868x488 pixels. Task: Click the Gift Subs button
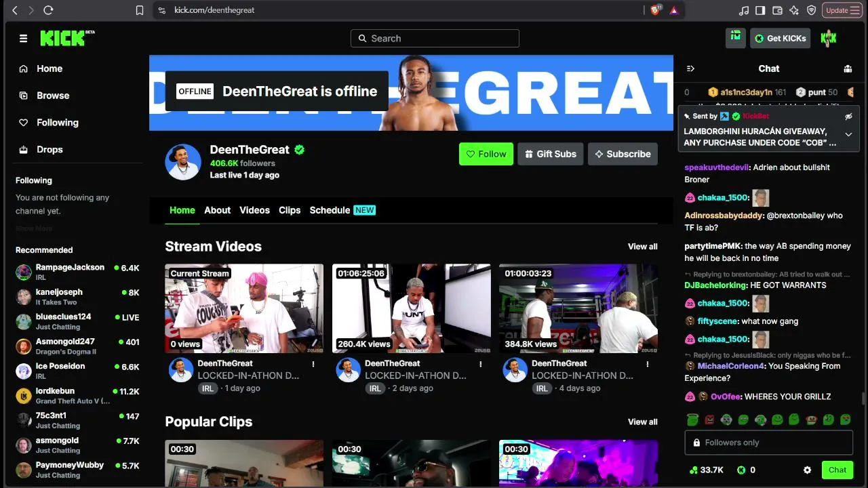(x=551, y=154)
